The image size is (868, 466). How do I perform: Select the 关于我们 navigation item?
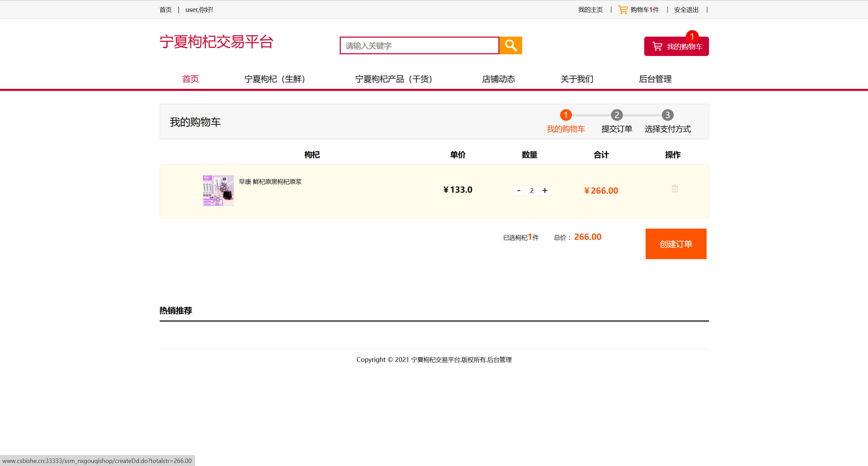coord(577,79)
